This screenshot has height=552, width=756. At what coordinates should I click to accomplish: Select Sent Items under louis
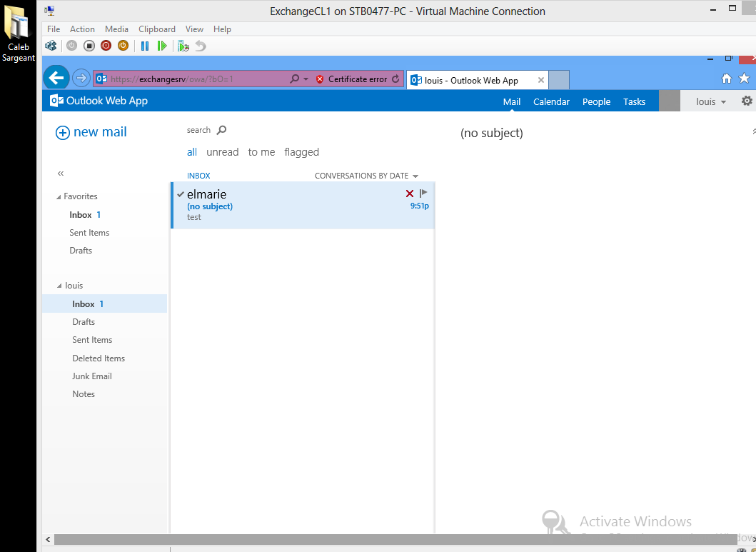[92, 340]
